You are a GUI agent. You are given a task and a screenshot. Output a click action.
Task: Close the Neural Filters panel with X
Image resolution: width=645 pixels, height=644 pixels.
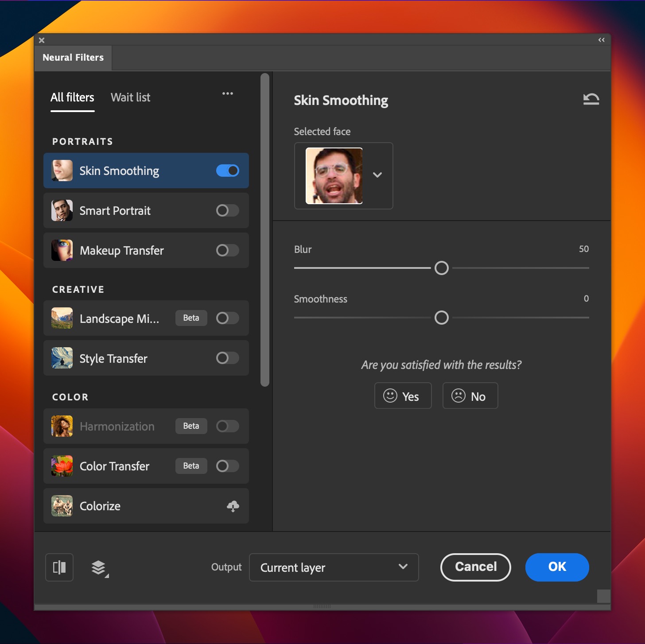(x=42, y=40)
